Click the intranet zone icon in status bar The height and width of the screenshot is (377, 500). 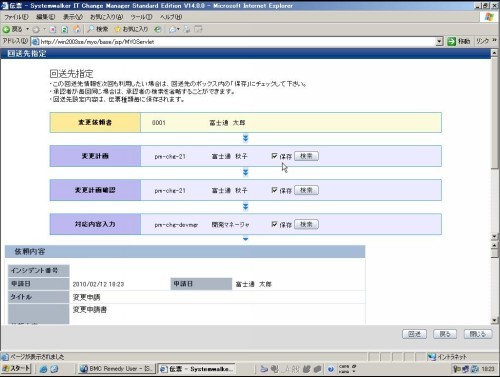tap(432, 357)
